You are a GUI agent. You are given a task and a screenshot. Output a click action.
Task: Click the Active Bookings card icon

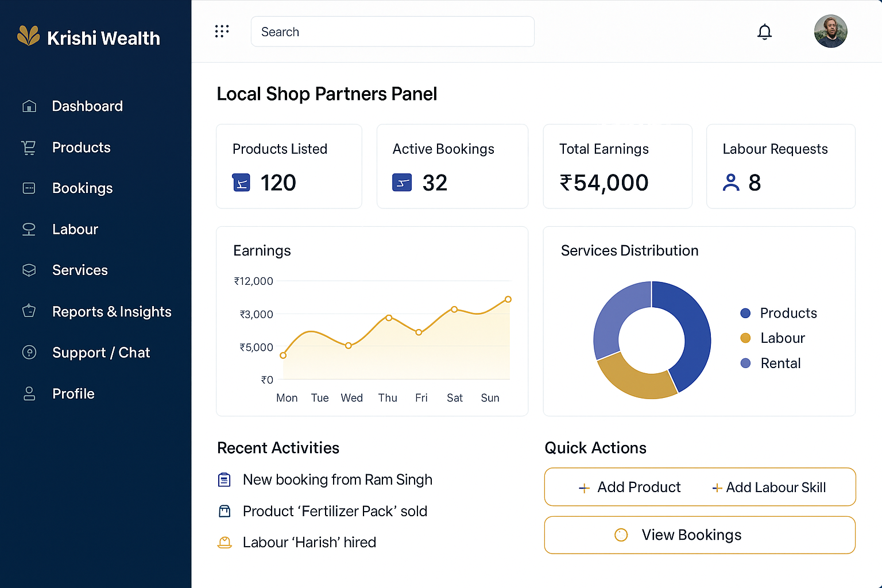tap(402, 183)
